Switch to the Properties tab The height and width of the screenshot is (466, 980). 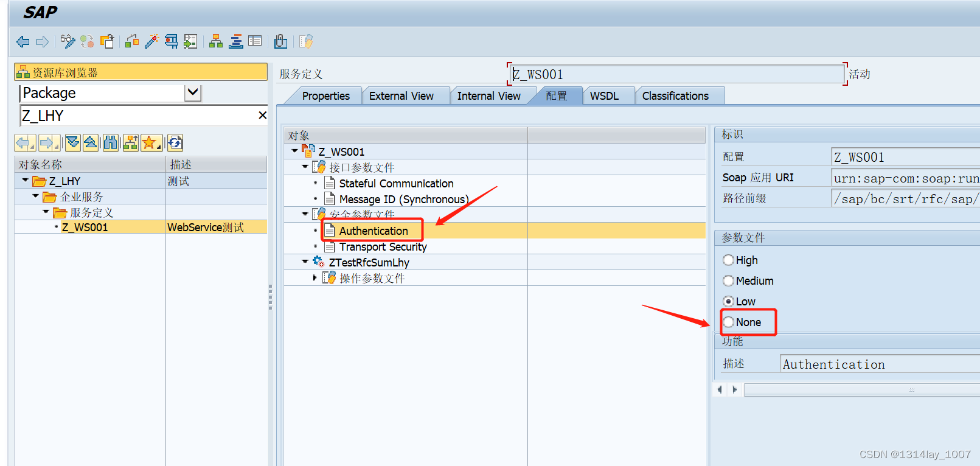(325, 96)
